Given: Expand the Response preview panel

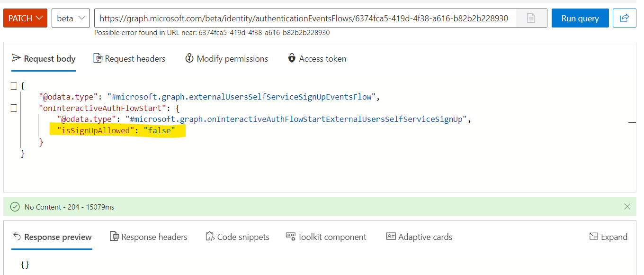Looking at the screenshot, I should coord(609,237).
